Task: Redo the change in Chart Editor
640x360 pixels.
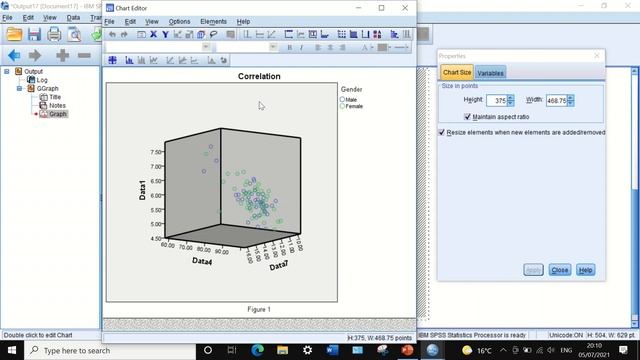Action: pos(124,35)
